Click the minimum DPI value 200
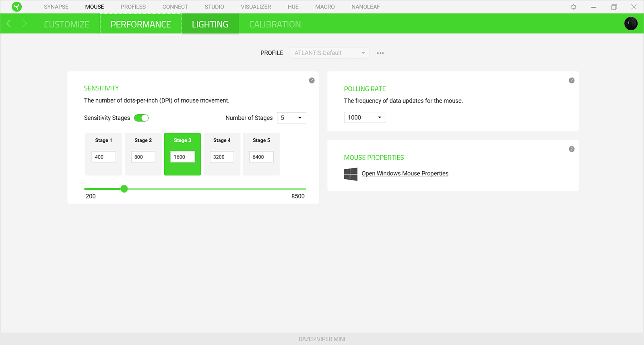644x345 pixels. click(x=91, y=196)
